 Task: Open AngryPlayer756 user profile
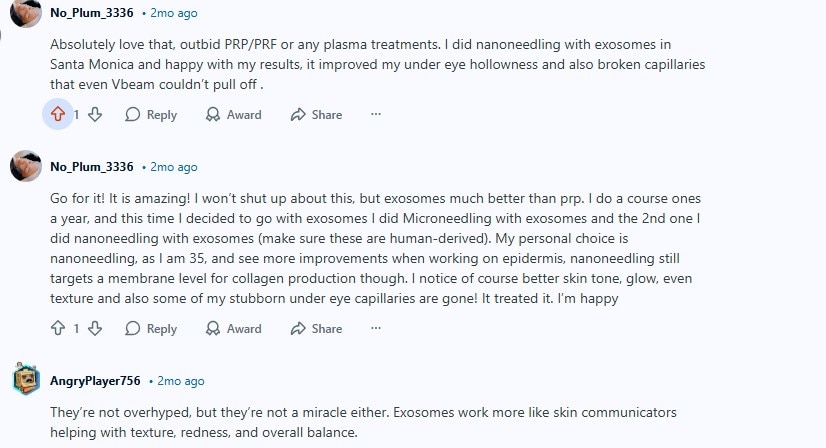(95, 381)
